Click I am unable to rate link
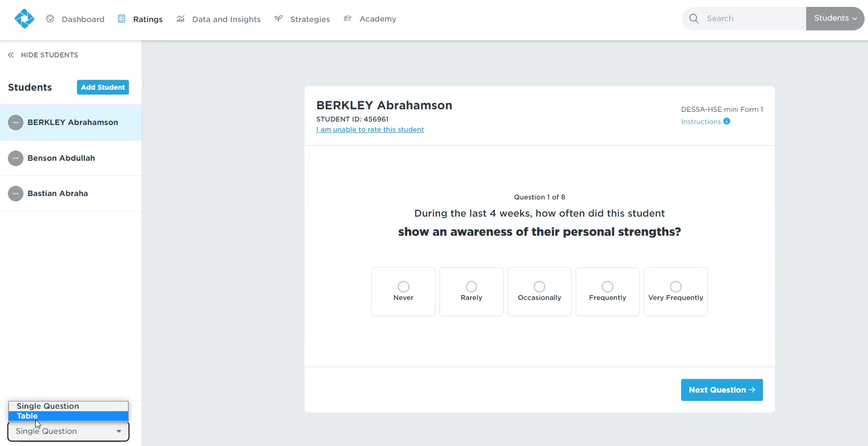Image resolution: width=868 pixels, height=446 pixels. [370, 129]
